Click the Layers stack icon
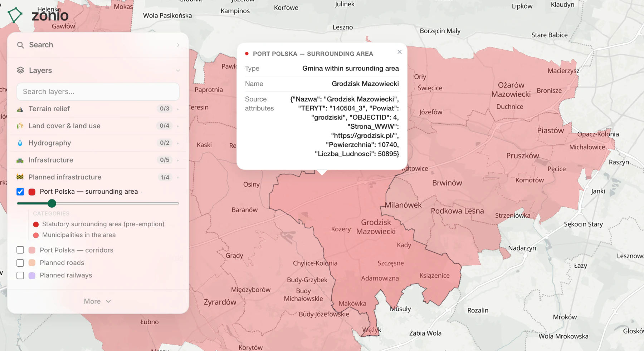 (20, 70)
